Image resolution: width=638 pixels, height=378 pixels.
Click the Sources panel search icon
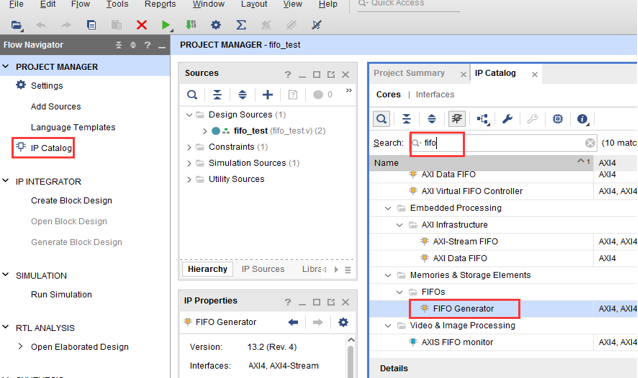(x=192, y=95)
